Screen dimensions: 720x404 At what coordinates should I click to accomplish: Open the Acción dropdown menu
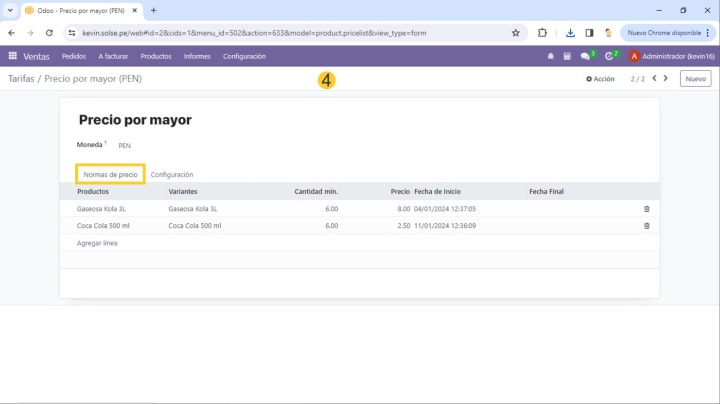(x=600, y=78)
